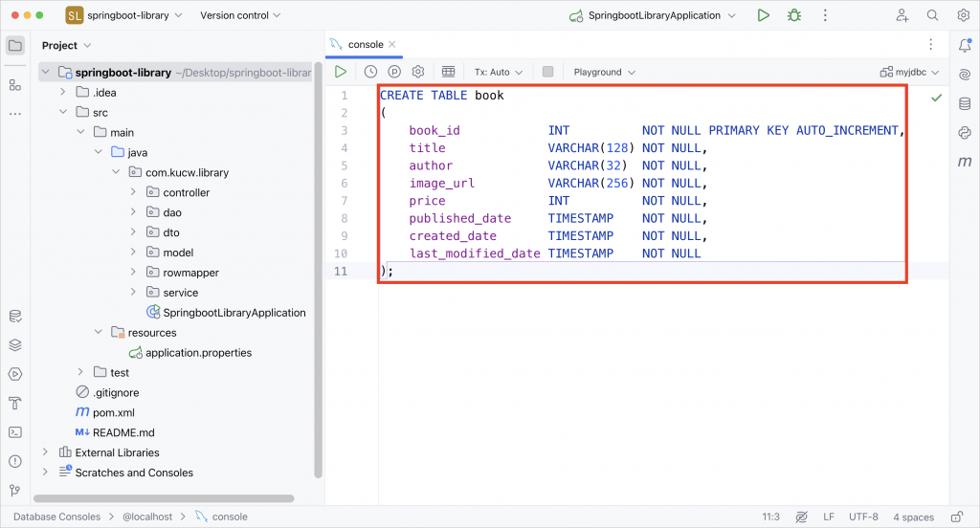Open Database Changes tool window icon
The image size is (980, 528).
[x=15, y=317]
